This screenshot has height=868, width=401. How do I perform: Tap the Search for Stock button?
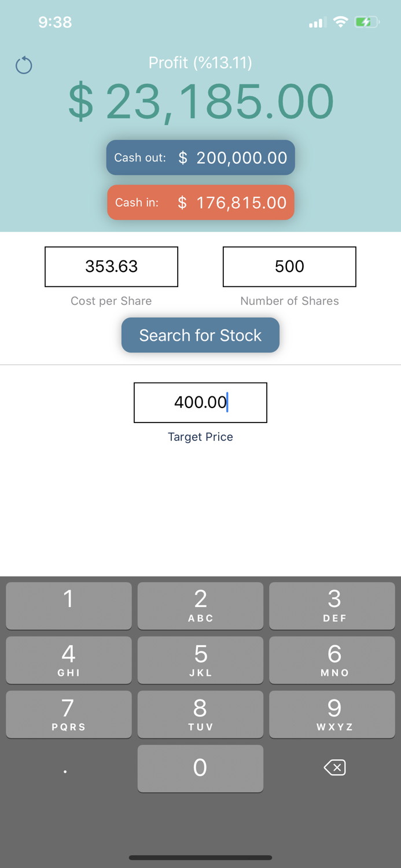[x=200, y=335]
